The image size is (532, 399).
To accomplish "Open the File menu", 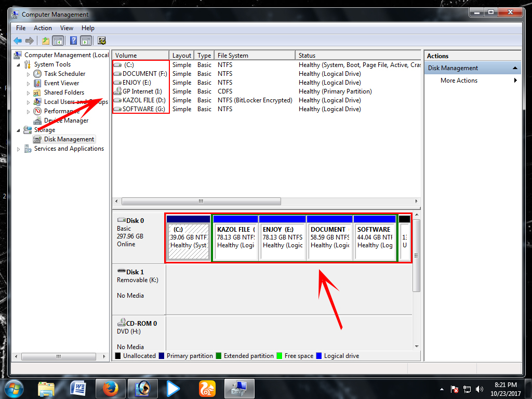I will tap(21, 28).
